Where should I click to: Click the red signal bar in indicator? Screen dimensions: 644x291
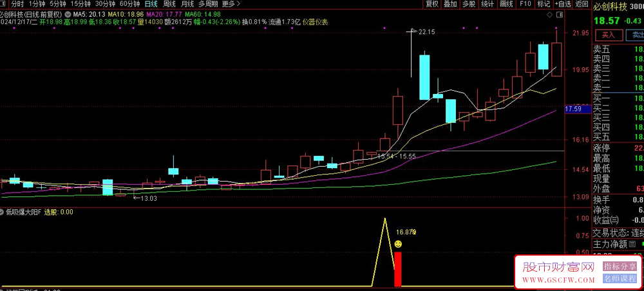coord(397,269)
